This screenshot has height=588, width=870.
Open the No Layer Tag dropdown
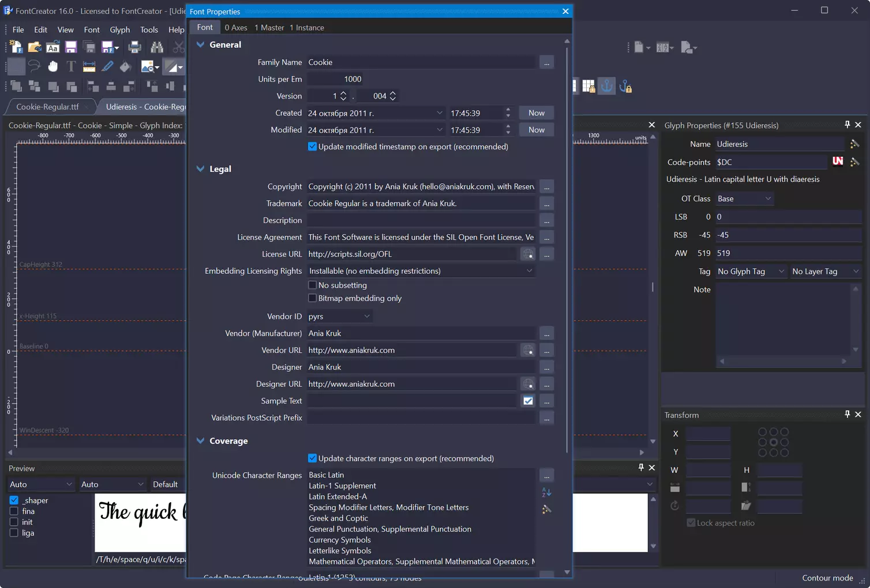(826, 272)
